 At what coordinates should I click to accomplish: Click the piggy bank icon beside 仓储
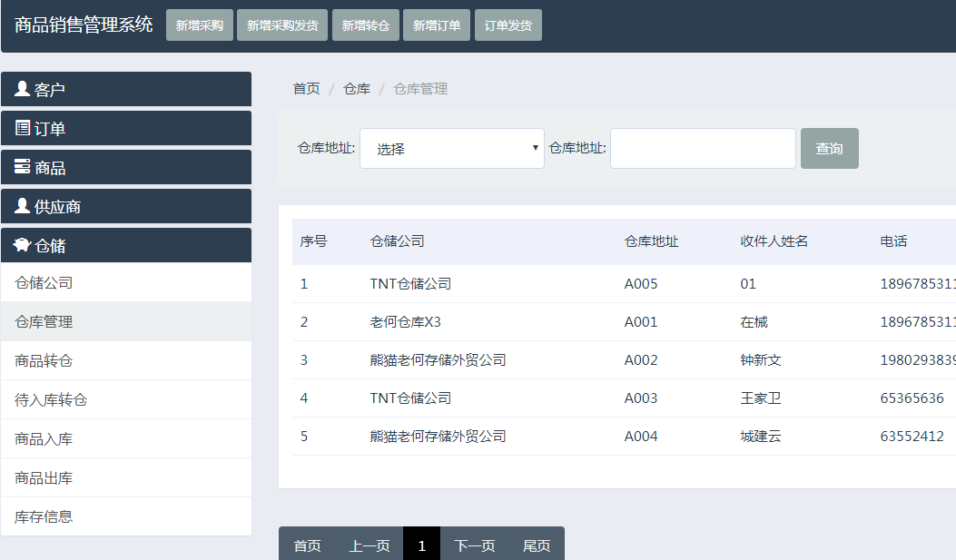23,245
